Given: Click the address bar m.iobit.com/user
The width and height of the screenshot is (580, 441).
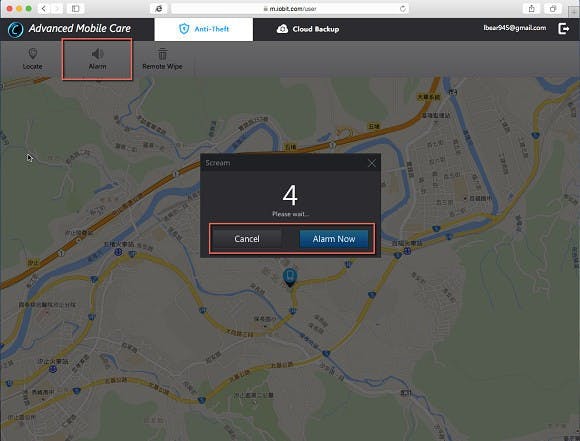Looking at the screenshot, I should tap(290, 9).
